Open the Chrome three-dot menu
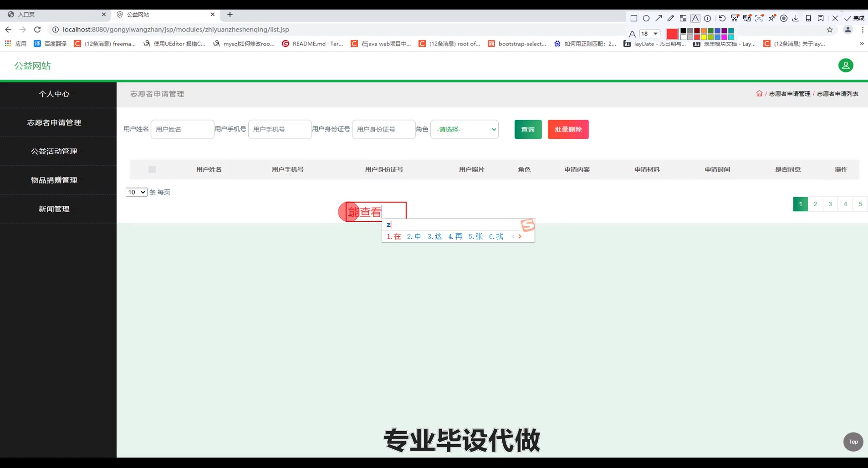Viewport: 868px width, 468px height. [863, 30]
